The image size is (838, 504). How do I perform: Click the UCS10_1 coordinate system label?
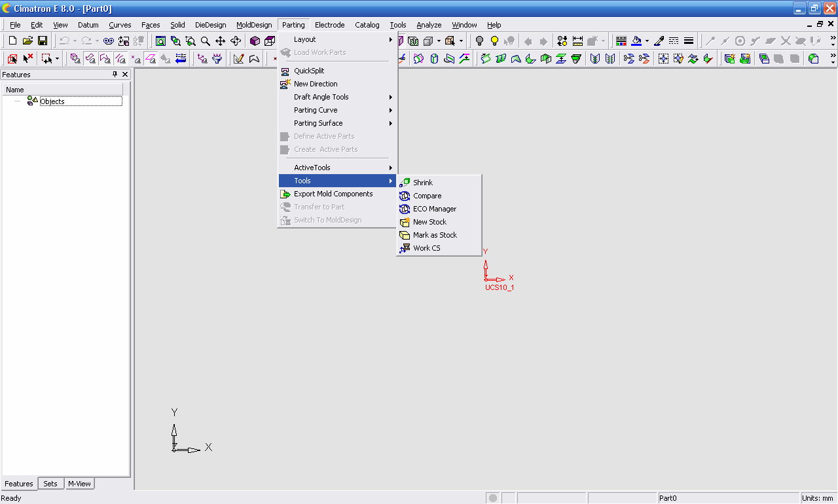tap(500, 287)
